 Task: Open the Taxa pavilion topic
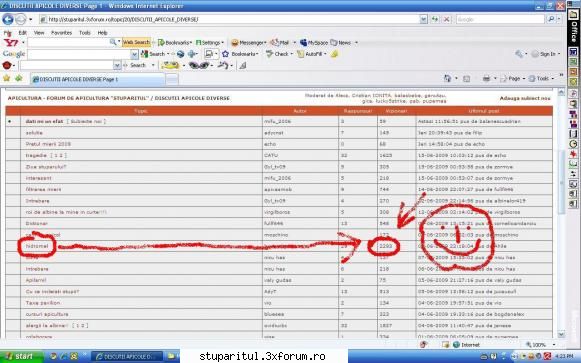pyautogui.click(x=43, y=303)
